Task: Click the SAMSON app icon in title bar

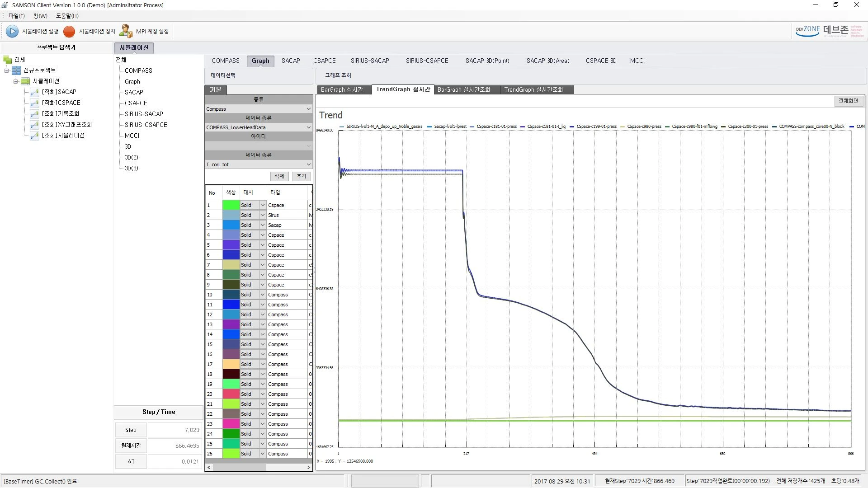Action: 5,5
